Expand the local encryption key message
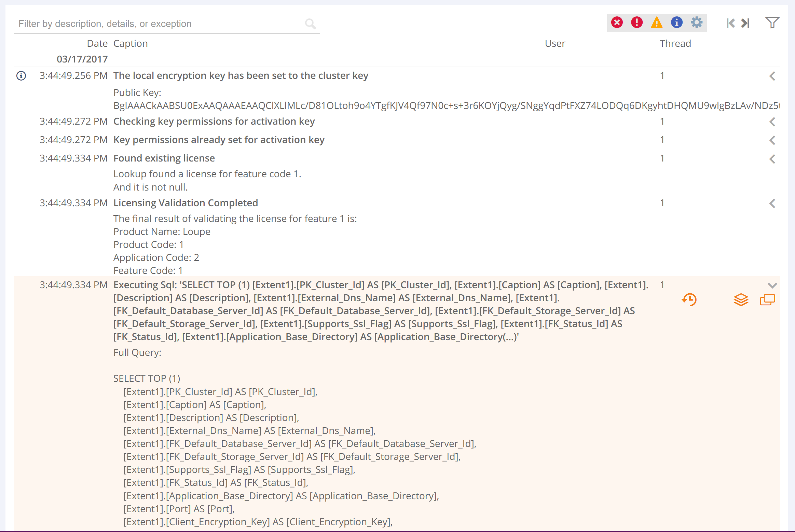 tap(772, 76)
